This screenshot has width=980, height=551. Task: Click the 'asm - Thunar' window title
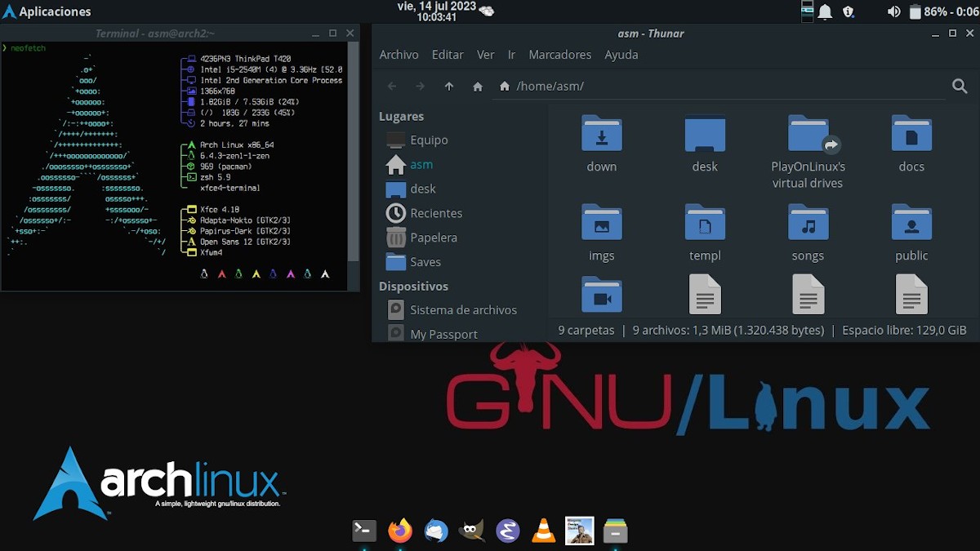coord(651,33)
